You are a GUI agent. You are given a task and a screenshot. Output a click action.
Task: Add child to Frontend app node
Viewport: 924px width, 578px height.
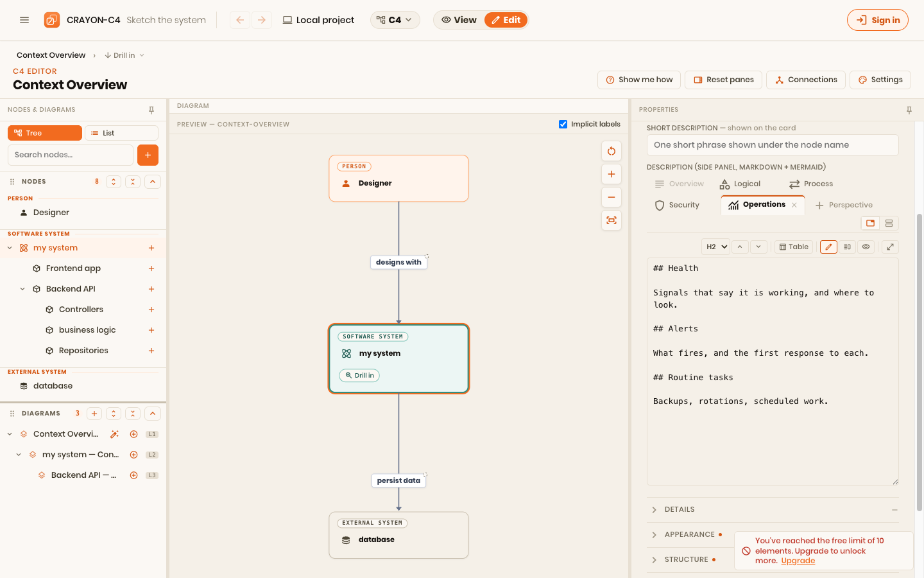click(x=151, y=268)
